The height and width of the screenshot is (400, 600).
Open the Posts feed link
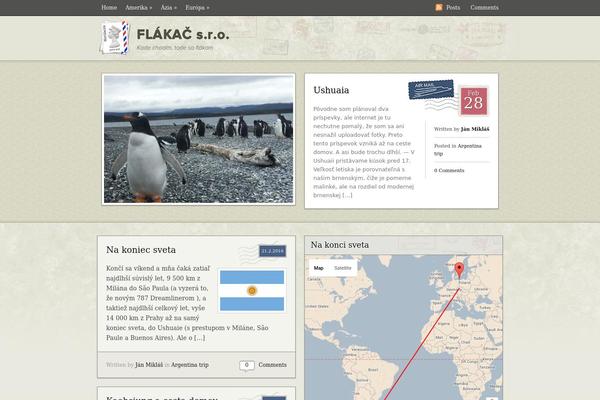[453, 8]
